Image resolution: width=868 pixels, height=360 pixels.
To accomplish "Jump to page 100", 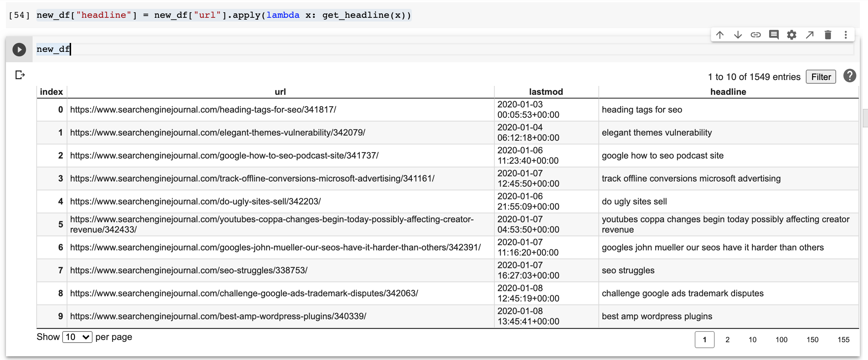I will pyautogui.click(x=781, y=340).
